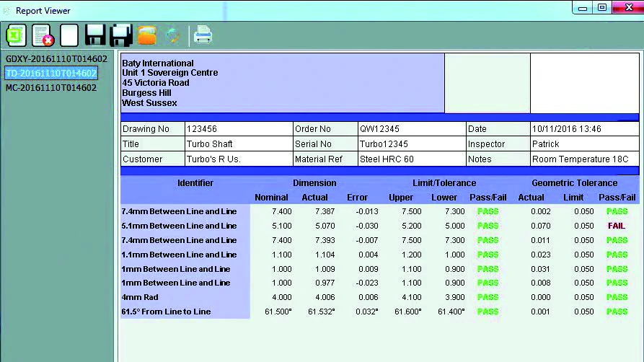Click nominal value 5.100
The height and width of the screenshot is (362, 644).
pos(282,226)
